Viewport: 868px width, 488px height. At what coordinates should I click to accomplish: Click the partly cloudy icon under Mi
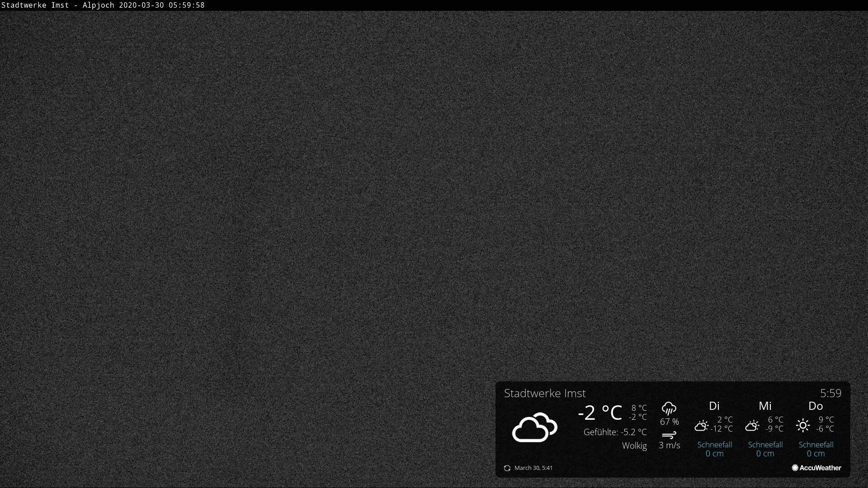pyautogui.click(x=752, y=425)
